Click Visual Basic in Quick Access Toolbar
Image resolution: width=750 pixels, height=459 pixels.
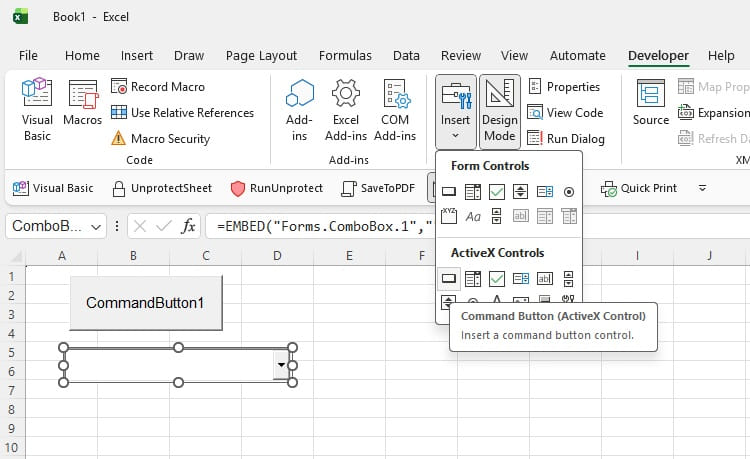(x=53, y=188)
